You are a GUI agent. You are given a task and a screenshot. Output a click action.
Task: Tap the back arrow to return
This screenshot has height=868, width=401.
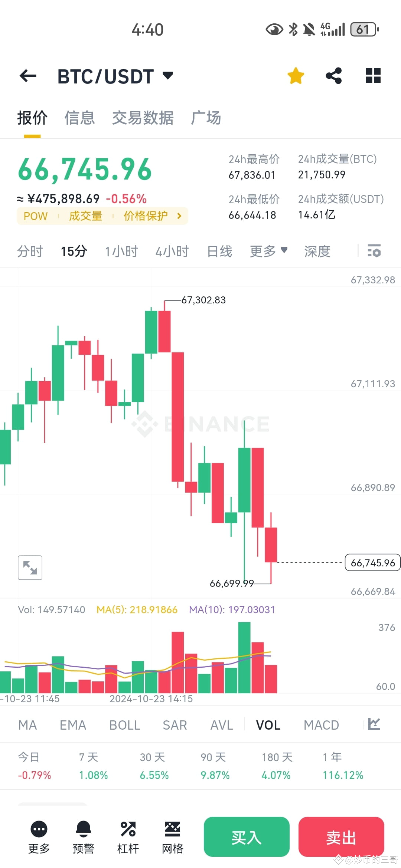click(28, 75)
